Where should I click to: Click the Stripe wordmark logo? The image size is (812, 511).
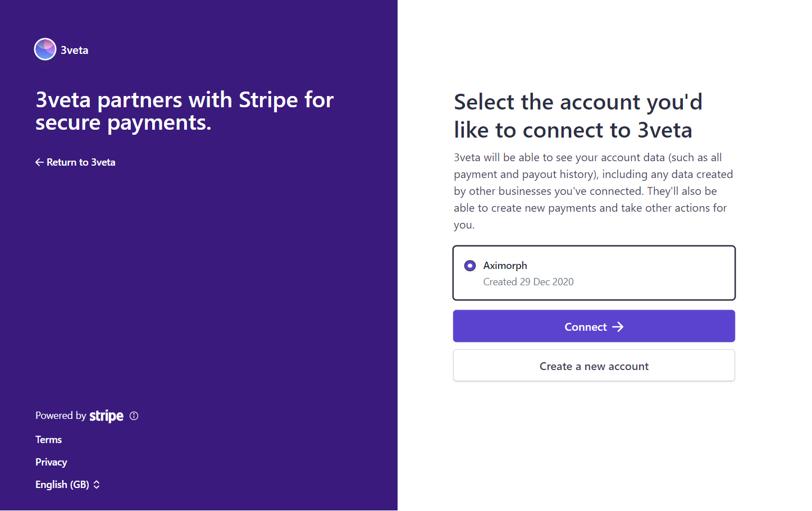click(x=106, y=416)
